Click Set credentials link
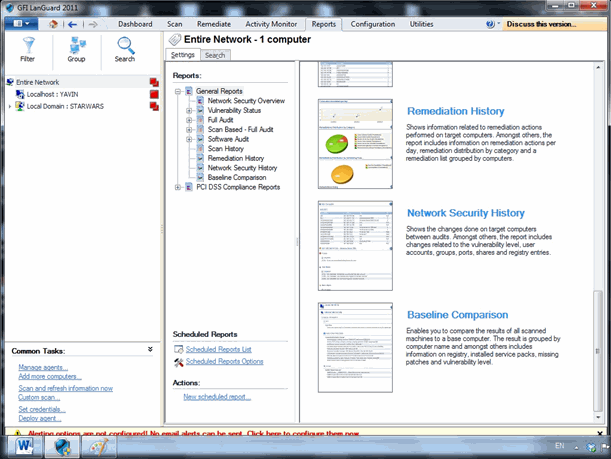This screenshot has width=611, height=459. [x=42, y=409]
